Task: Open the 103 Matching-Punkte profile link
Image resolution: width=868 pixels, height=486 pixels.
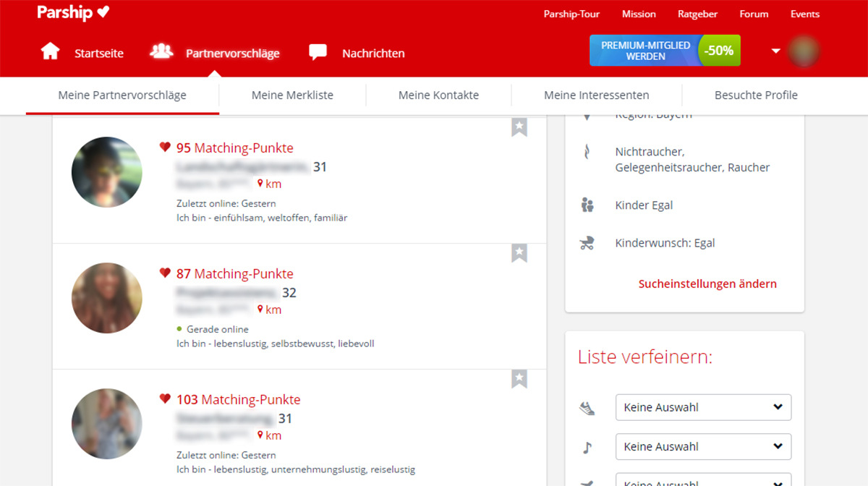Action: click(x=238, y=399)
